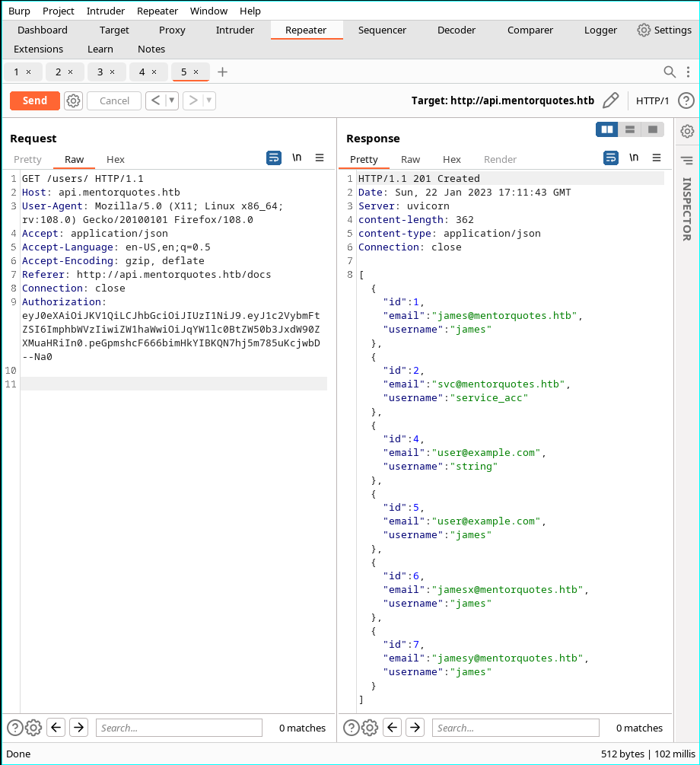Switch to the Decoder tab
Viewport: 700px width, 765px height.
click(x=456, y=30)
